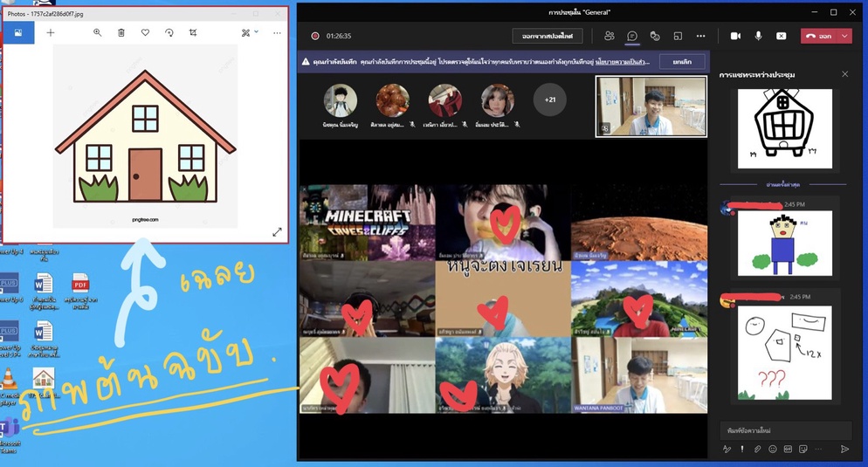Open the VLC media player desktop icon
This screenshot has width=868, height=467.
(x=9, y=386)
